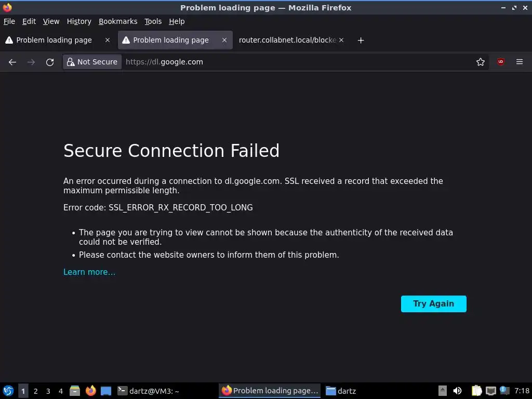Launch Firefox from the taskbar launcher
The height and width of the screenshot is (399, 532).
click(x=91, y=391)
